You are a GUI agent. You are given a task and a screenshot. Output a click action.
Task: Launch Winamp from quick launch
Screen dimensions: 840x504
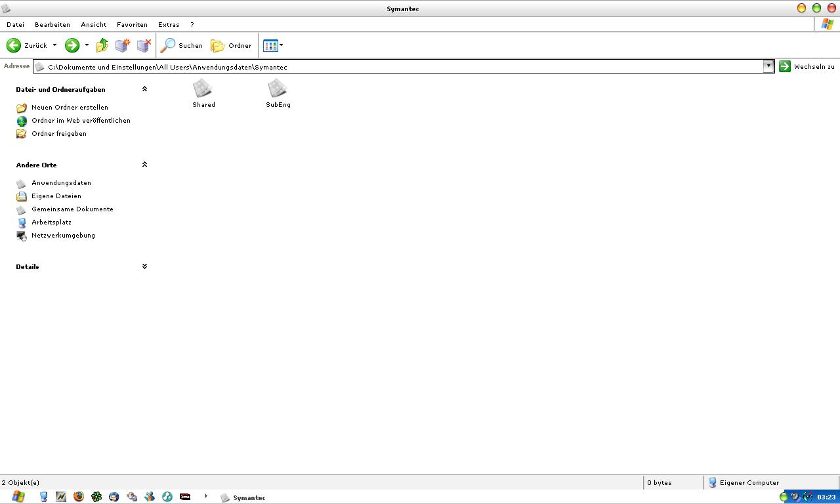[x=61, y=497]
